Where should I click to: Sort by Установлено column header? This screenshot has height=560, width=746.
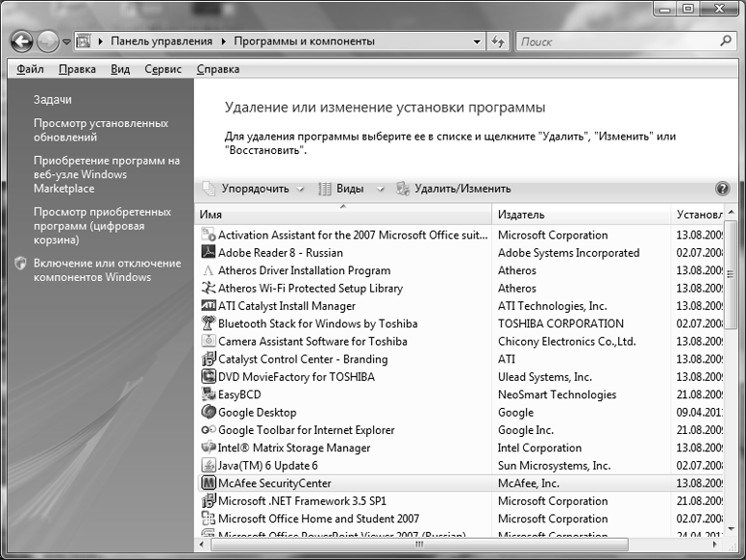pyautogui.click(x=699, y=214)
